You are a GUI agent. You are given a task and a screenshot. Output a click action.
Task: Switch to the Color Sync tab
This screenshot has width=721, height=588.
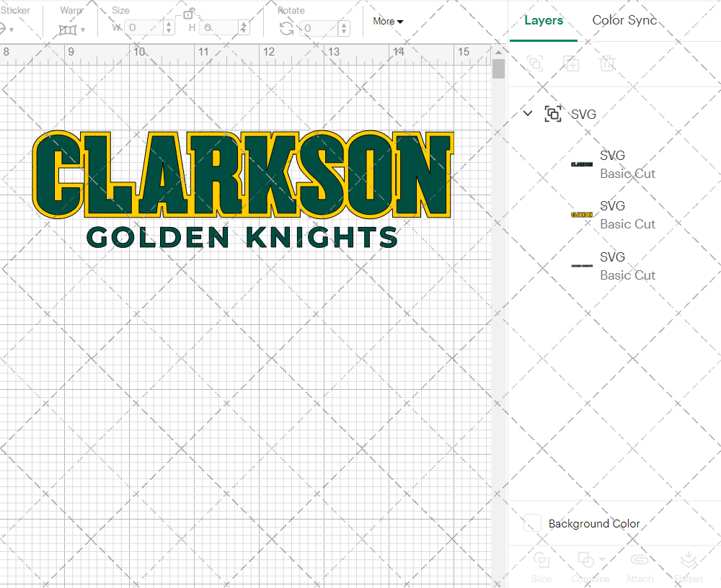pyautogui.click(x=624, y=20)
